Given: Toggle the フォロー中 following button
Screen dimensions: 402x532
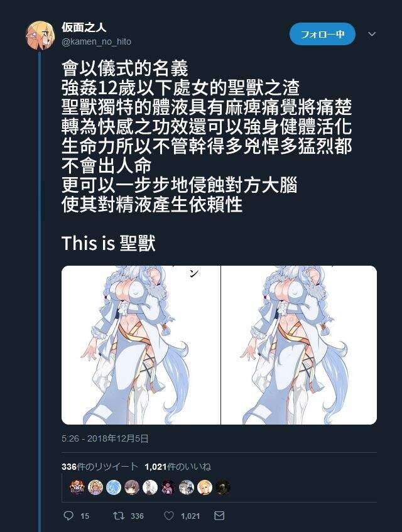Looking at the screenshot, I should coord(322,34).
